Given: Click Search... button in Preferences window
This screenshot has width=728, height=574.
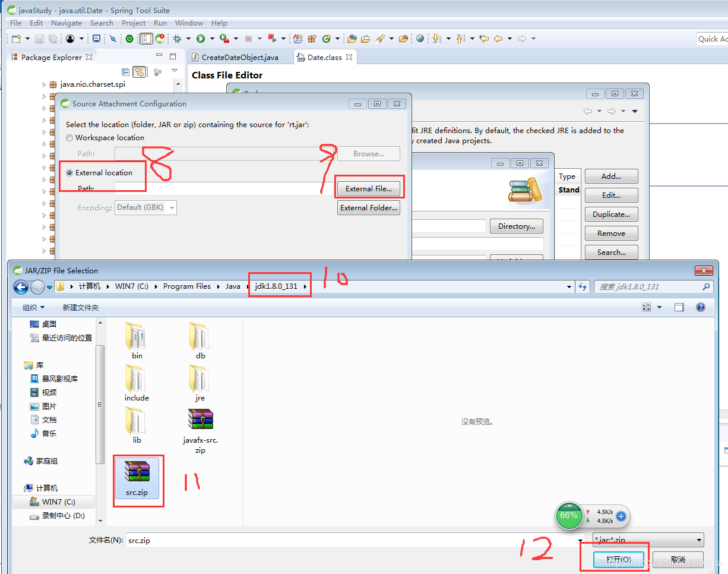Looking at the screenshot, I should coord(612,252).
